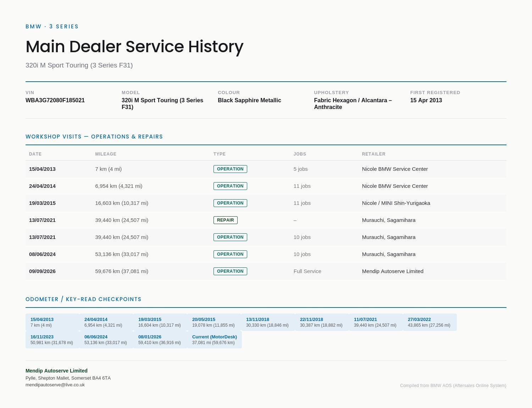Select "10 jobs" in the 08/06/2024 row
Viewport: 532px width, 408px height.
tap(302, 254)
